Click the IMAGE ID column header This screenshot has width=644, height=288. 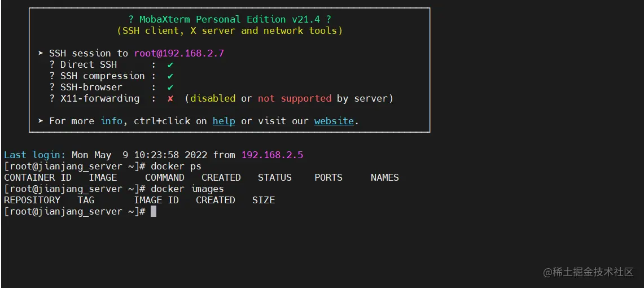[x=156, y=200]
